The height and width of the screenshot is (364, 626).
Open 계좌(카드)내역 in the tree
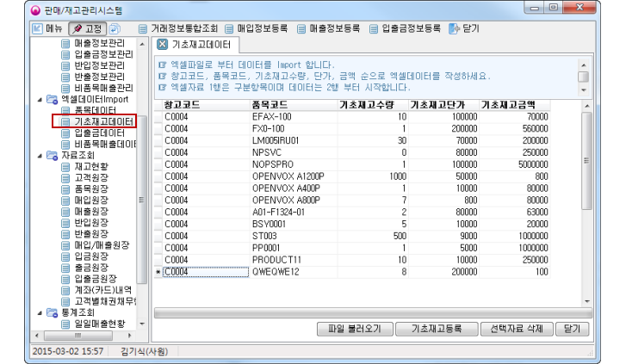click(103, 290)
